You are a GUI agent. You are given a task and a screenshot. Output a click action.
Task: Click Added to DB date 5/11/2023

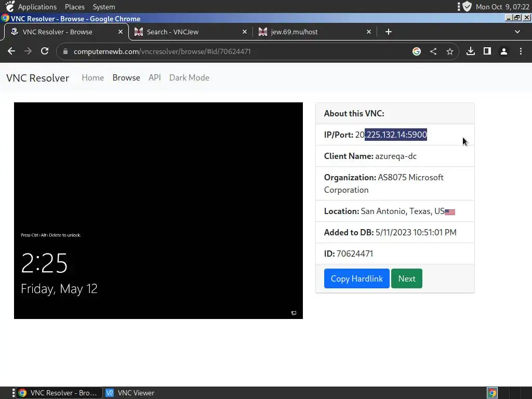point(416,232)
